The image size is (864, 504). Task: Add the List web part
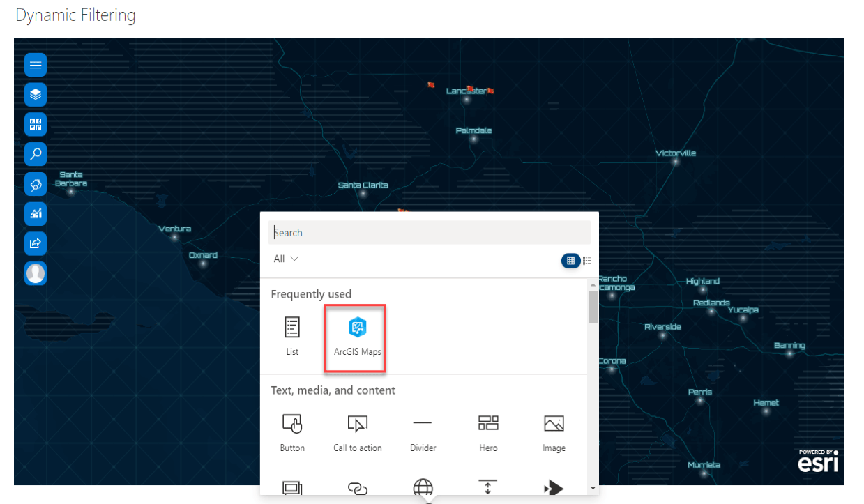292,337
